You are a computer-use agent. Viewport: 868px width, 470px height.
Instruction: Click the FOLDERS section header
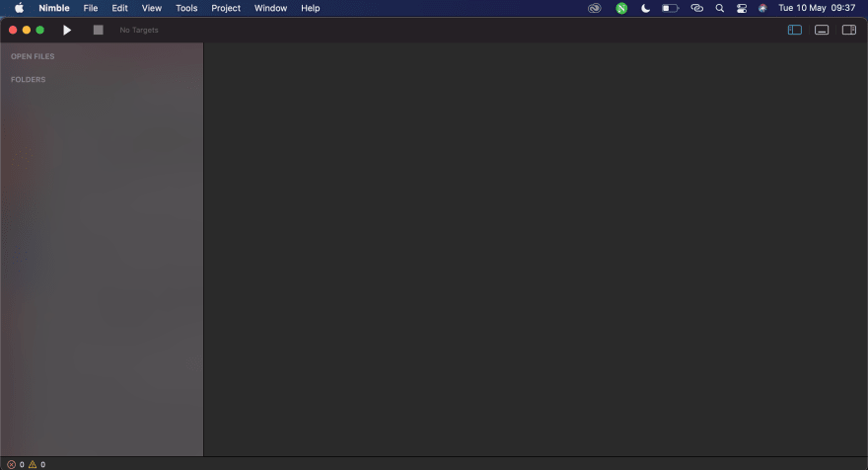(29, 79)
